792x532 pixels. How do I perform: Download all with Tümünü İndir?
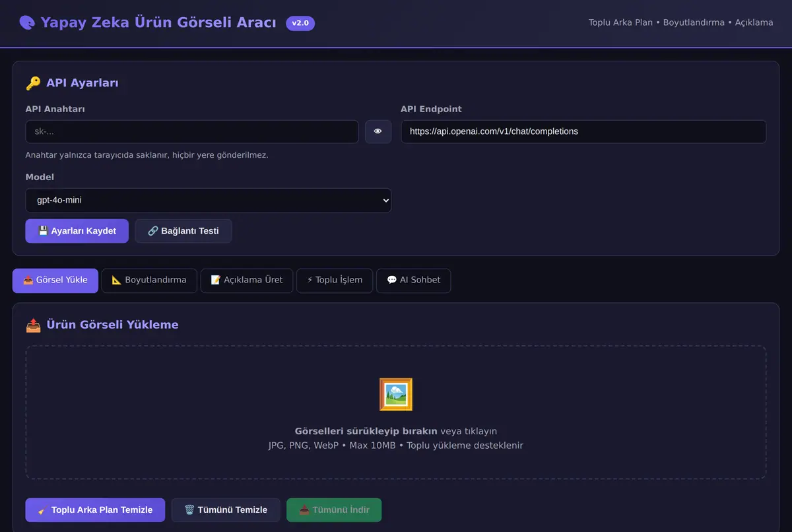[x=334, y=510]
